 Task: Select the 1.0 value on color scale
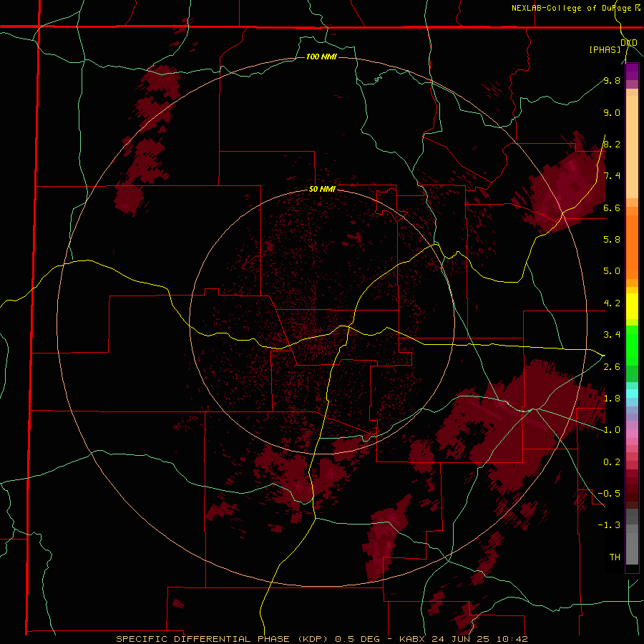tap(612, 429)
